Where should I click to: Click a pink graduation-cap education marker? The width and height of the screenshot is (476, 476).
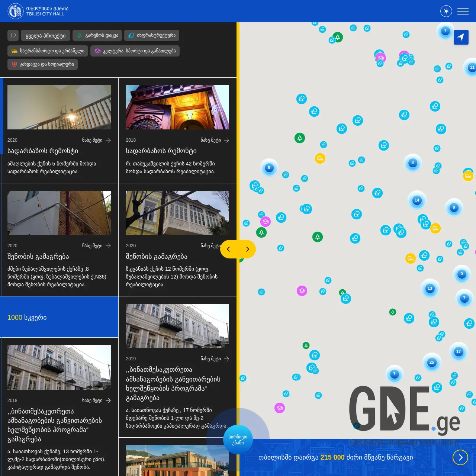click(x=266, y=222)
